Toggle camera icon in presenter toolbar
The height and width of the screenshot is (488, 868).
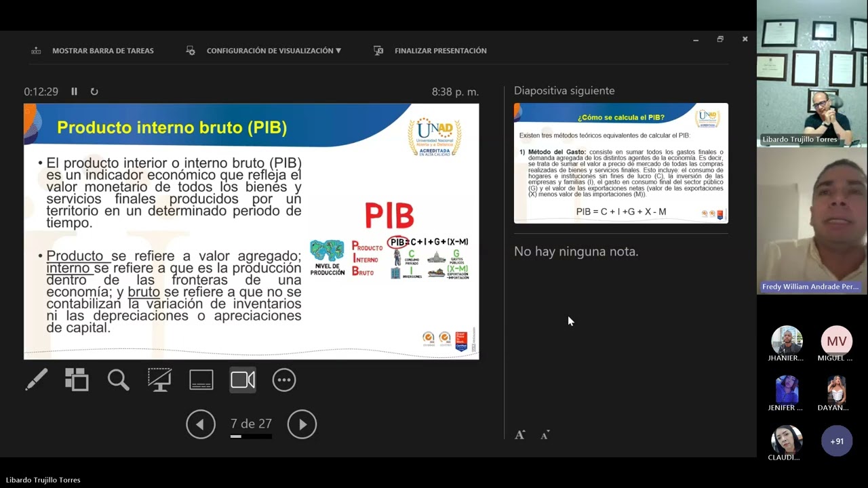[243, 380]
